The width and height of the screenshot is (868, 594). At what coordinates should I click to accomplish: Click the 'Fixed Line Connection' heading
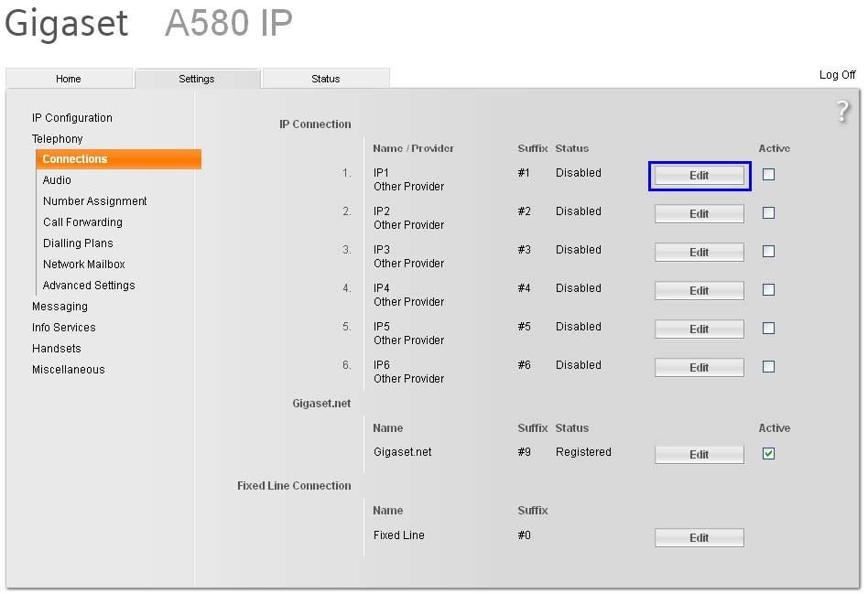tap(294, 485)
